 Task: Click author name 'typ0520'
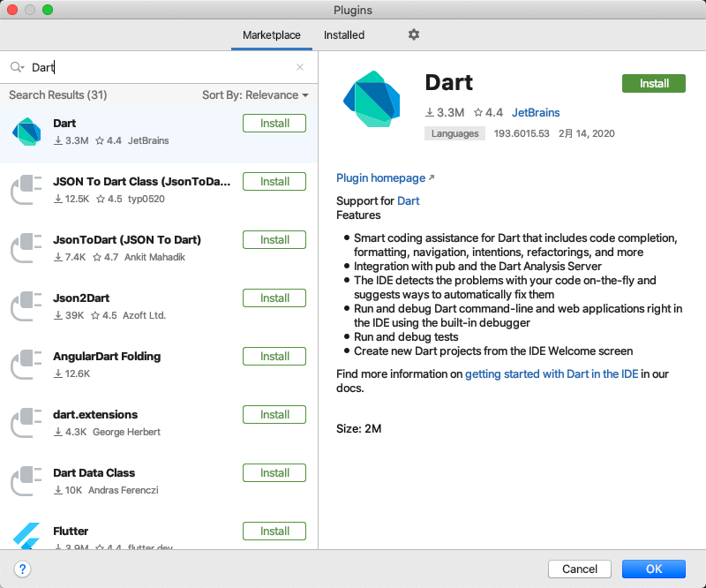click(x=146, y=199)
